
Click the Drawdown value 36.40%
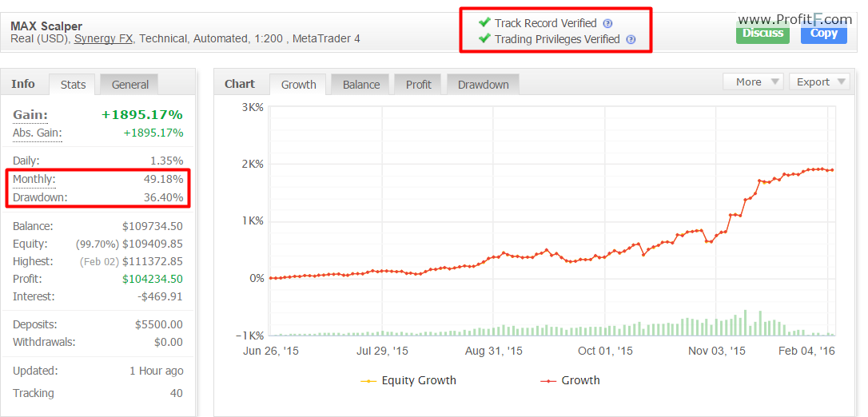(x=163, y=197)
